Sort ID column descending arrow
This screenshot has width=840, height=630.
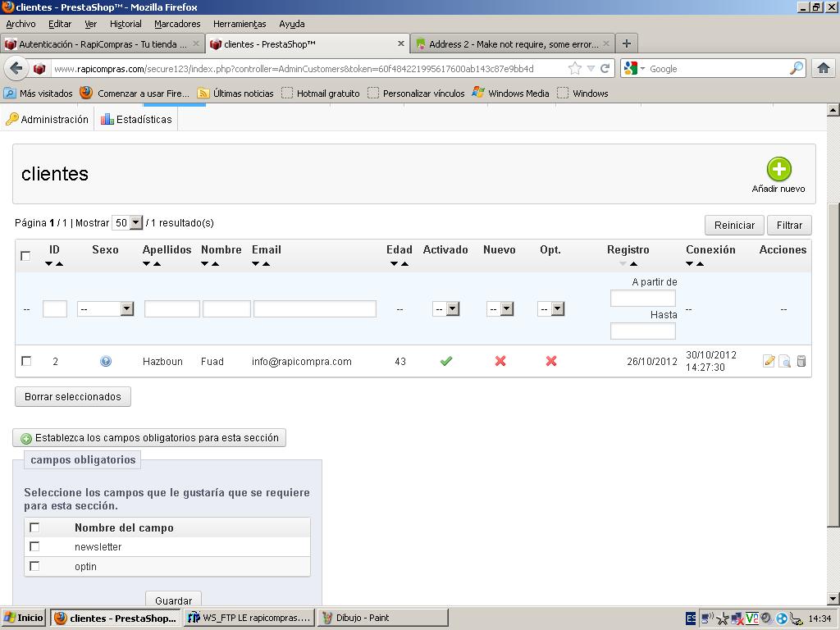point(48,263)
